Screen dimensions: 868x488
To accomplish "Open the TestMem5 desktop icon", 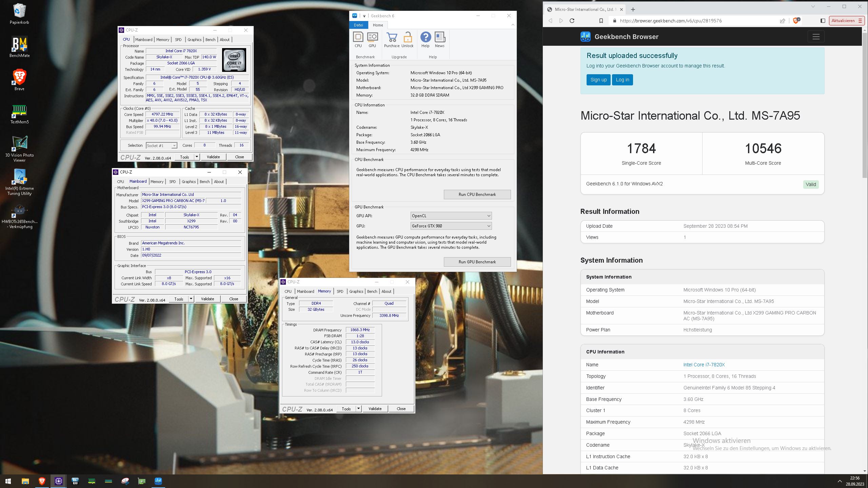I will (19, 114).
